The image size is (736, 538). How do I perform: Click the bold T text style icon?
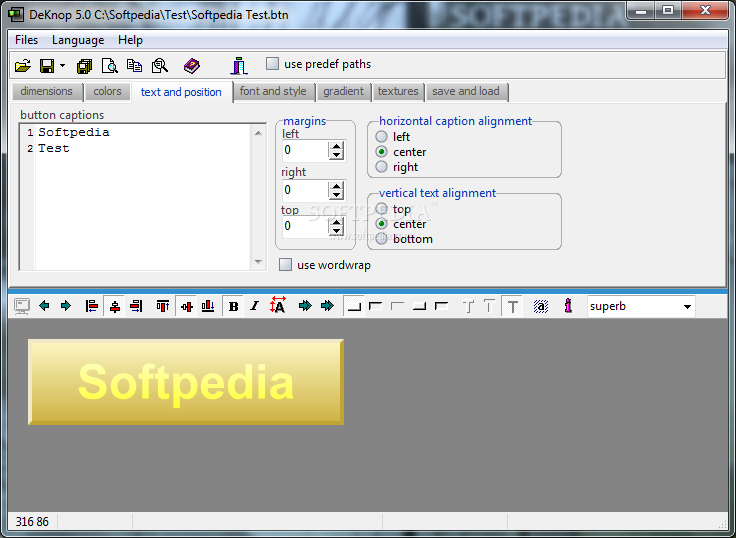tap(512, 307)
